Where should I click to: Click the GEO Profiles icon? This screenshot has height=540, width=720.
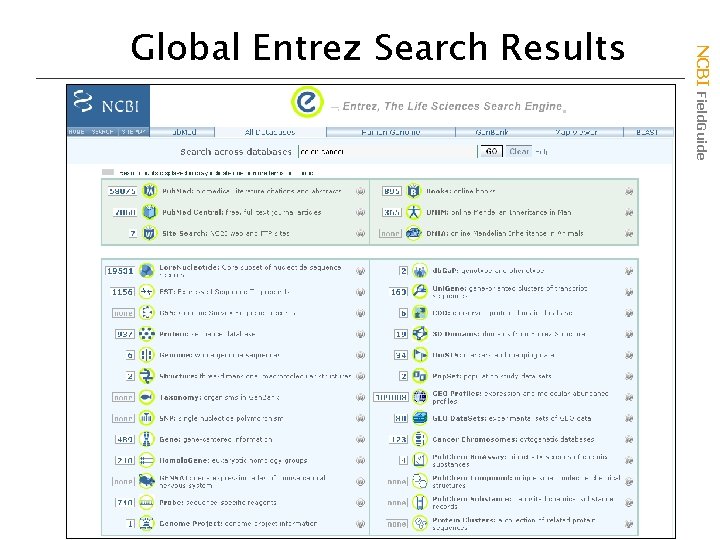click(x=419, y=397)
